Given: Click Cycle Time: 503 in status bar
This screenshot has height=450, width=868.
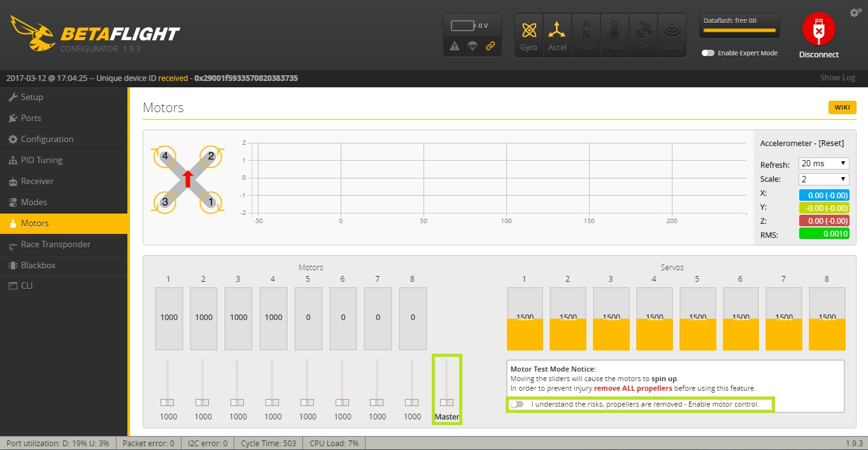Looking at the screenshot, I should pos(269,443).
